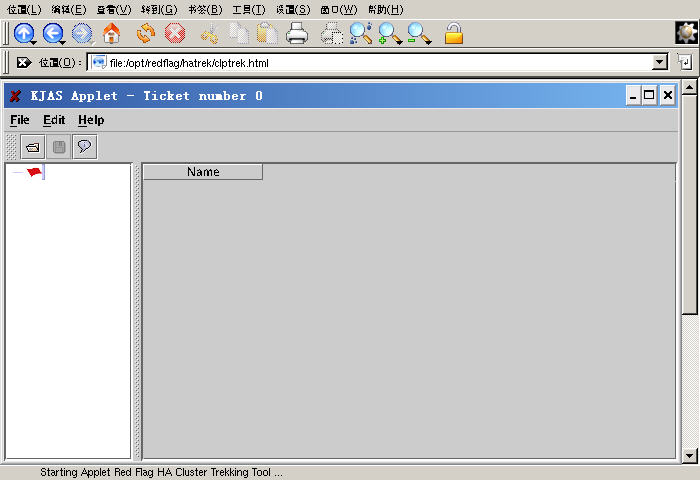Click the animated gear throbber icon
700x480 pixels.
687,33
